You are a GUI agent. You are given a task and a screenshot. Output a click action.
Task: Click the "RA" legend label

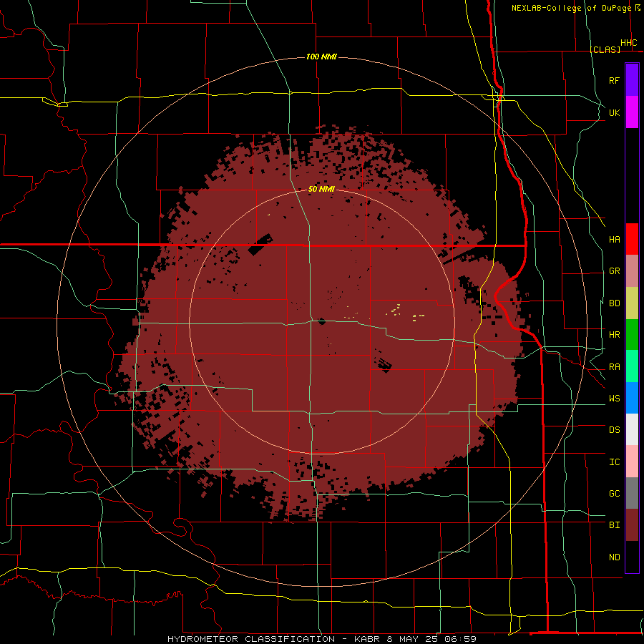point(614,367)
